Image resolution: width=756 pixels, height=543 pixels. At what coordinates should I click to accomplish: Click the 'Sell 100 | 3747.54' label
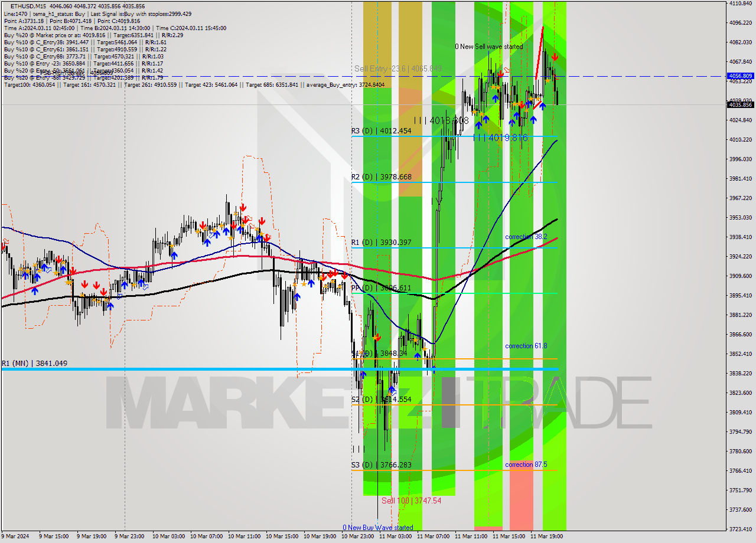coord(411,501)
